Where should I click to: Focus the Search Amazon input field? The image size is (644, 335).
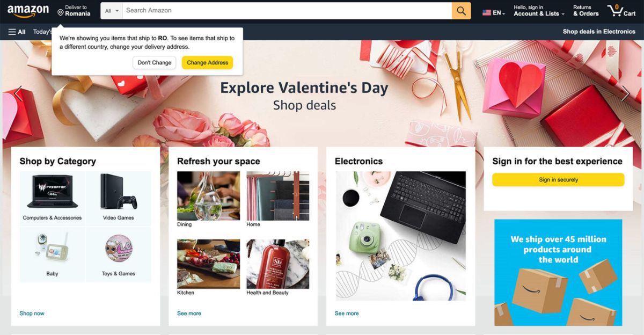pyautogui.click(x=287, y=11)
